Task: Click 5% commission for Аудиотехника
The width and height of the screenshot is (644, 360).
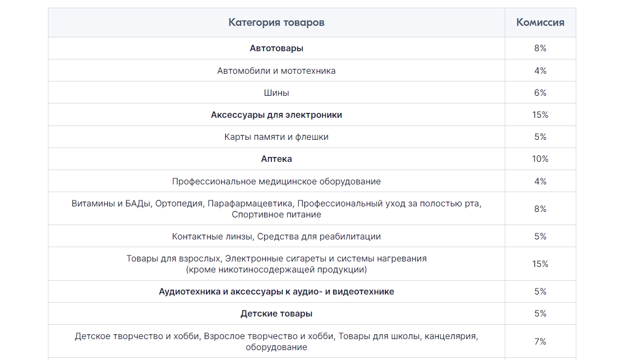Action: pyautogui.click(x=540, y=291)
